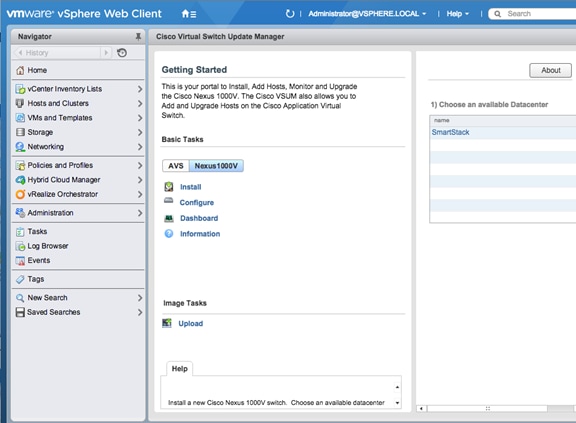Expand vRealize Orchestrator chevron
The image size is (576, 423).
coord(140,194)
